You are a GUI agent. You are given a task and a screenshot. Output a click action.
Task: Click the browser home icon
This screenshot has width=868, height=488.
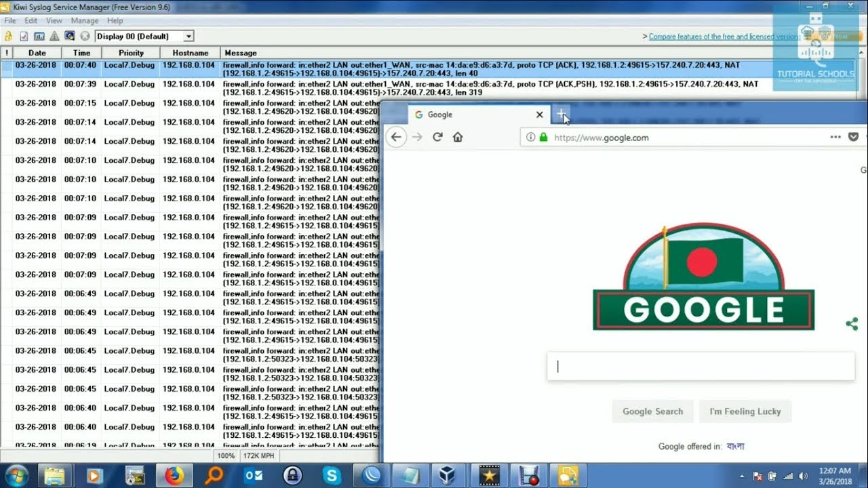click(458, 137)
